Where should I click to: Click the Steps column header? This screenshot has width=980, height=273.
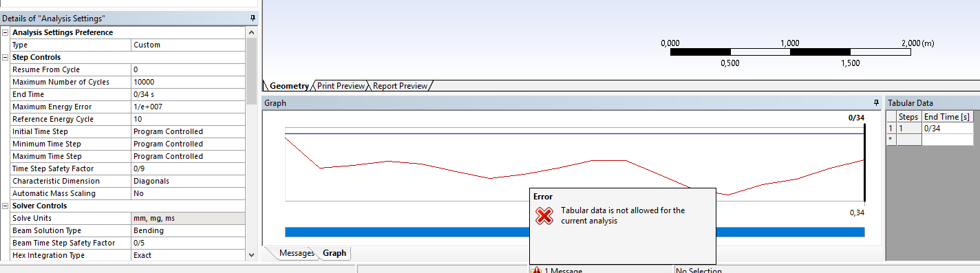[909, 117]
